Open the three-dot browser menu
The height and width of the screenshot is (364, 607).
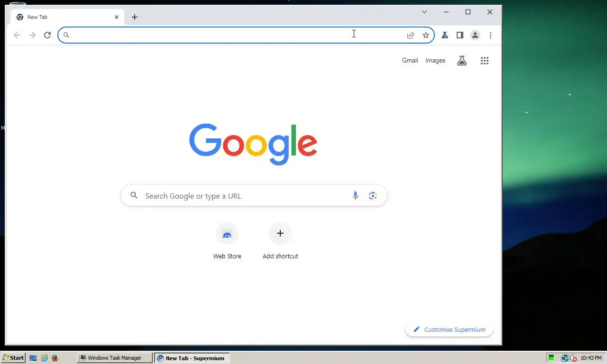(490, 35)
